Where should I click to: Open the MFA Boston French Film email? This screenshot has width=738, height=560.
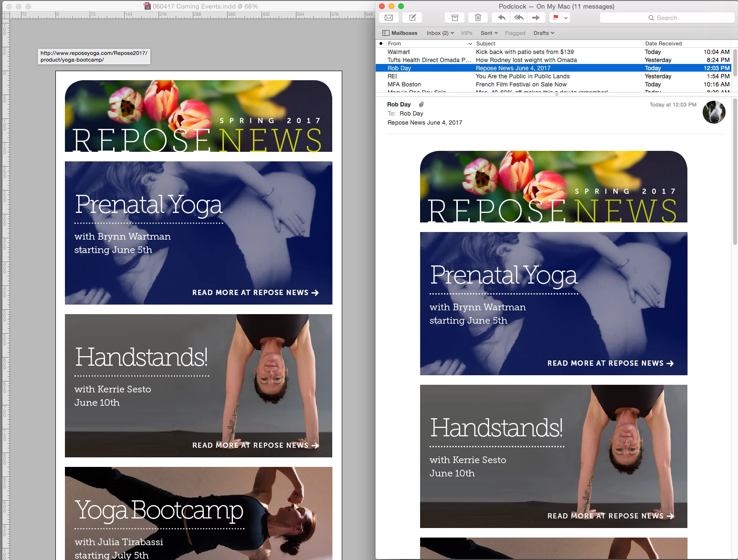pyautogui.click(x=554, y=84)
